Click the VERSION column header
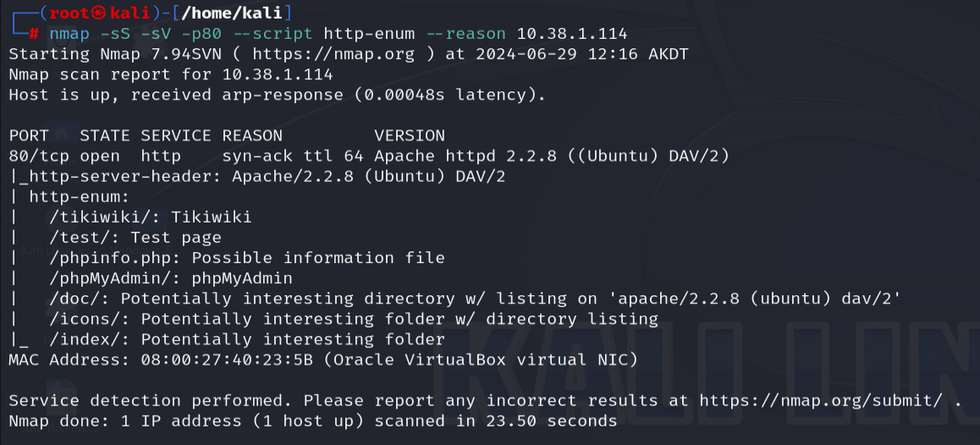Screen dimensions: 980x445 point(410,135)
